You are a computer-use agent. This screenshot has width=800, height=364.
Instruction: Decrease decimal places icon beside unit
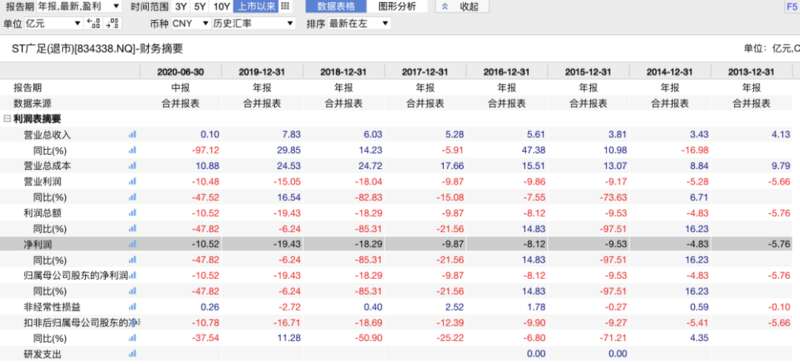click(113, 23)
